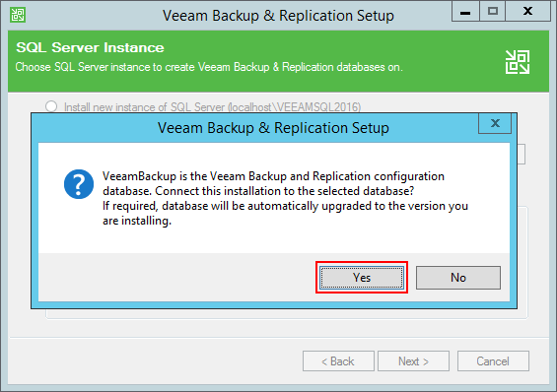Advance the wizard using Next button
Image resolution: width=557 pixels, height=392 pixels.
tap(413, 361)
